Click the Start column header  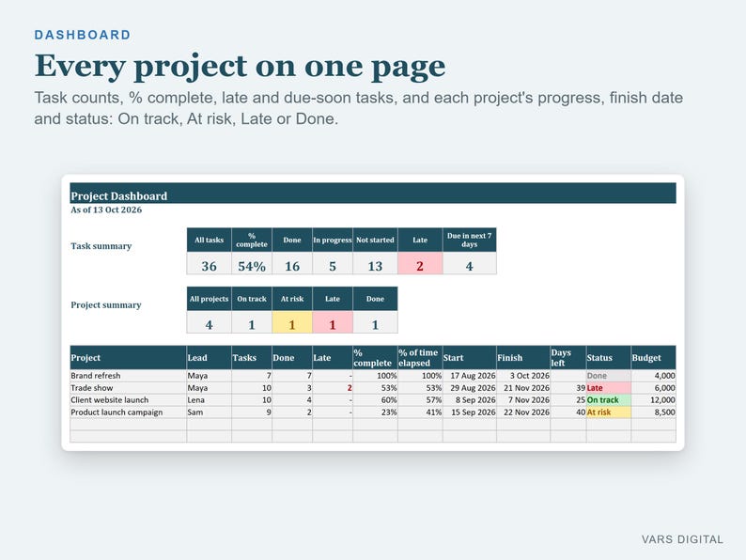(469, 358)
